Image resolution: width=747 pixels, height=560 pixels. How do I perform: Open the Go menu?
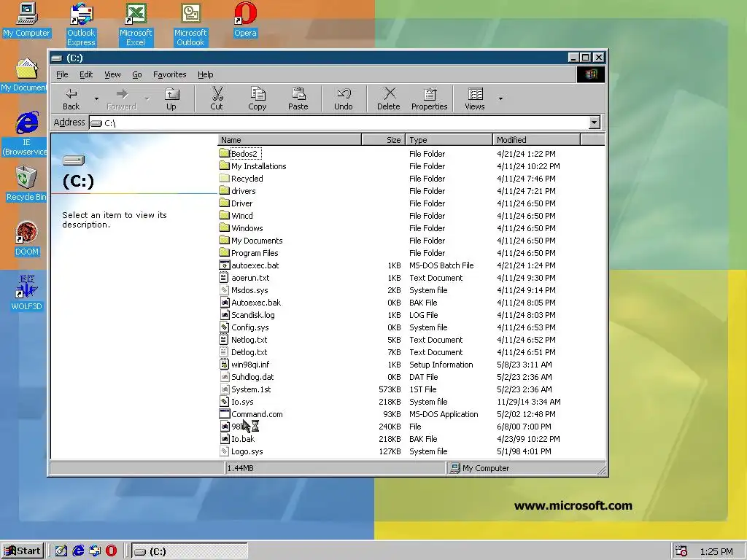(x=137, y=74)
